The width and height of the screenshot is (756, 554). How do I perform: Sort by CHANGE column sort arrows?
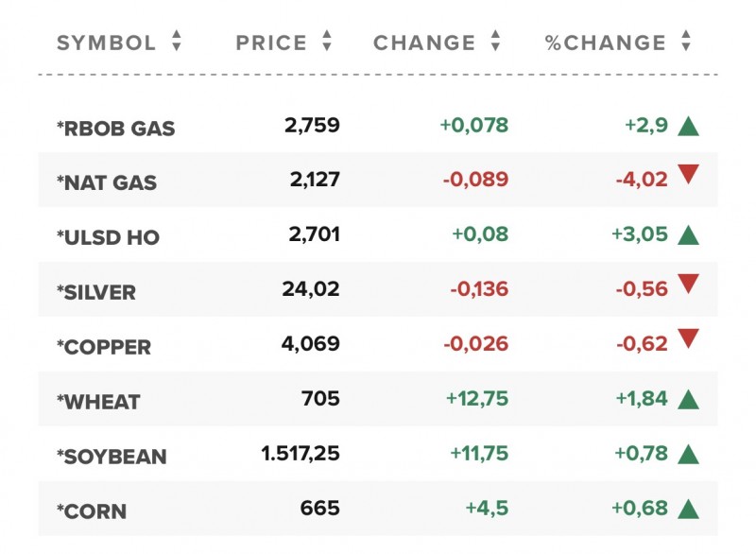point(495,42)
